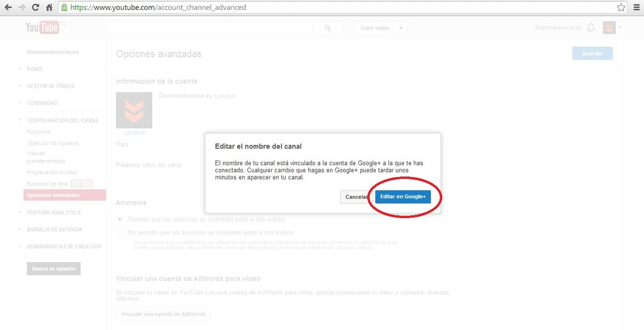
Task: Bookmark this page with the star icon
Action: pos(621,8)
